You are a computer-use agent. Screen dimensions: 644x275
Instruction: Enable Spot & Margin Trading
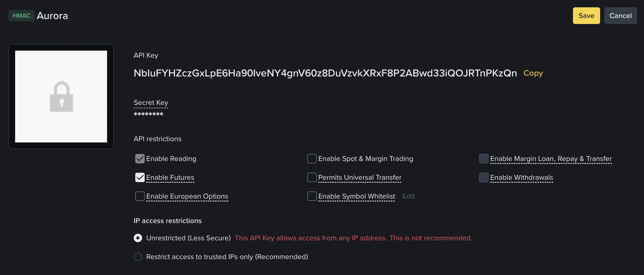[312, 159]
